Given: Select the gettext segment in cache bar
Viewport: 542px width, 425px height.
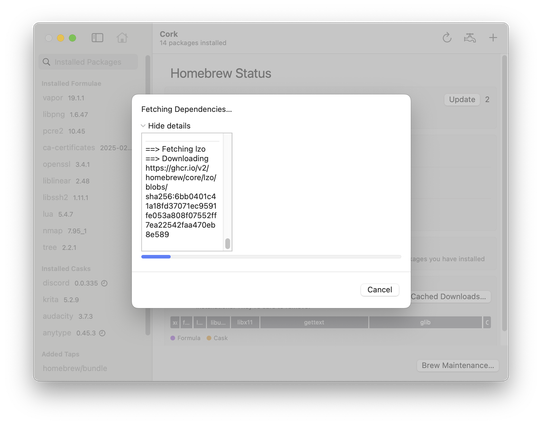Looking at the screenshot, I should pos(314,322).
